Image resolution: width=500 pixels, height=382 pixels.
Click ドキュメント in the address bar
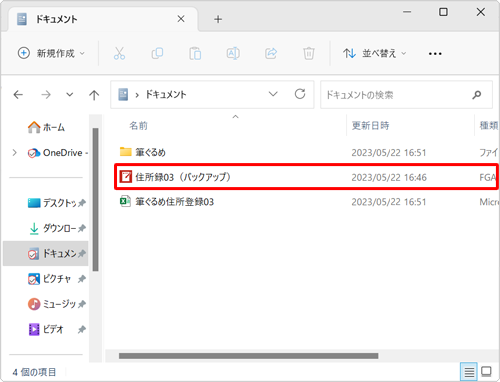[x=166, y=95]
